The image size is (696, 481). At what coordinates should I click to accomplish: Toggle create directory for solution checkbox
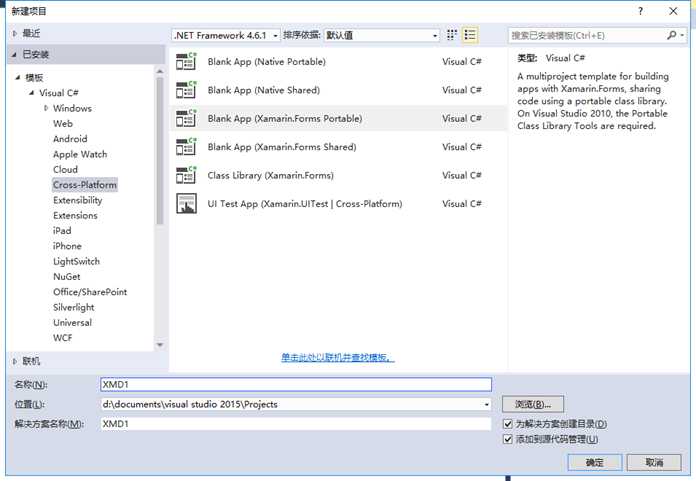[508, 424]
